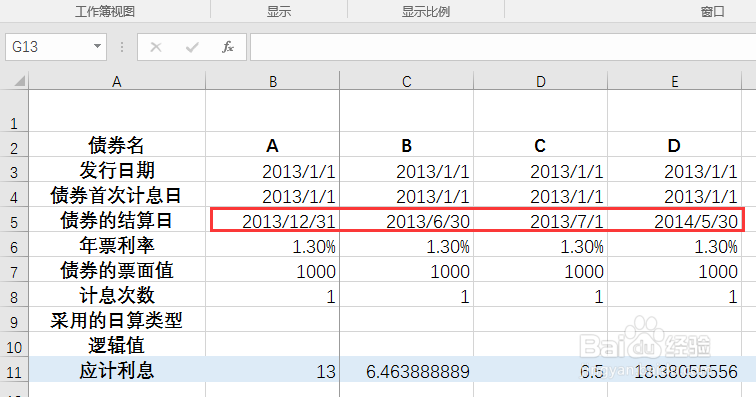Select column C header
The width and height of the screenshot is (756, 397).
click(x=406, y=81)
